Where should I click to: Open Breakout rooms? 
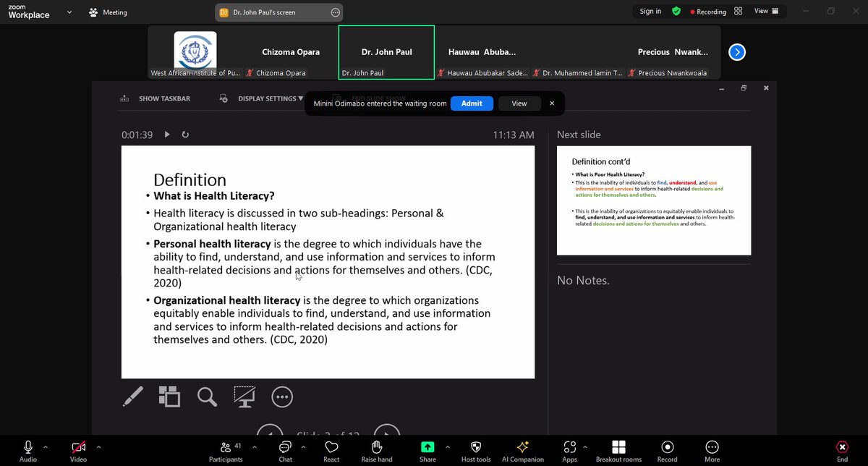(x=618, y=451)
